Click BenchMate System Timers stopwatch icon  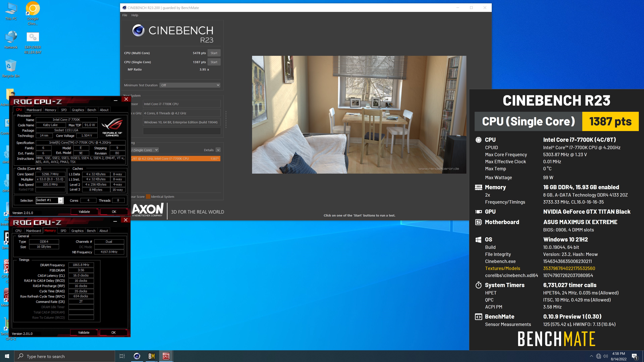click(478, 285)
